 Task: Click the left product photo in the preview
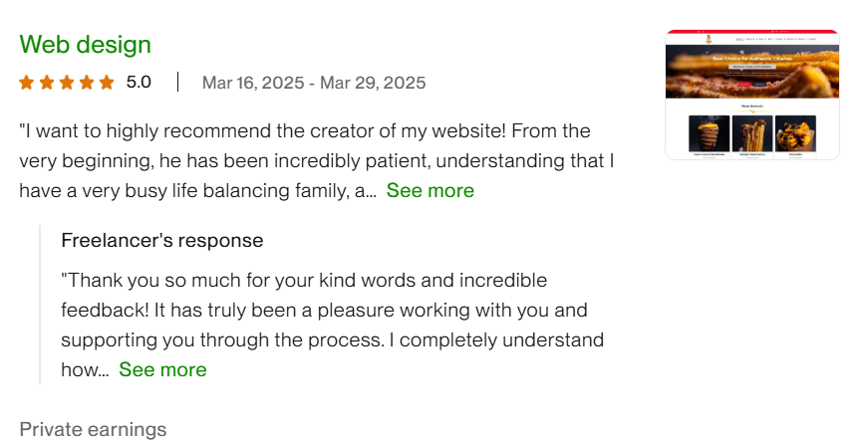709,133
